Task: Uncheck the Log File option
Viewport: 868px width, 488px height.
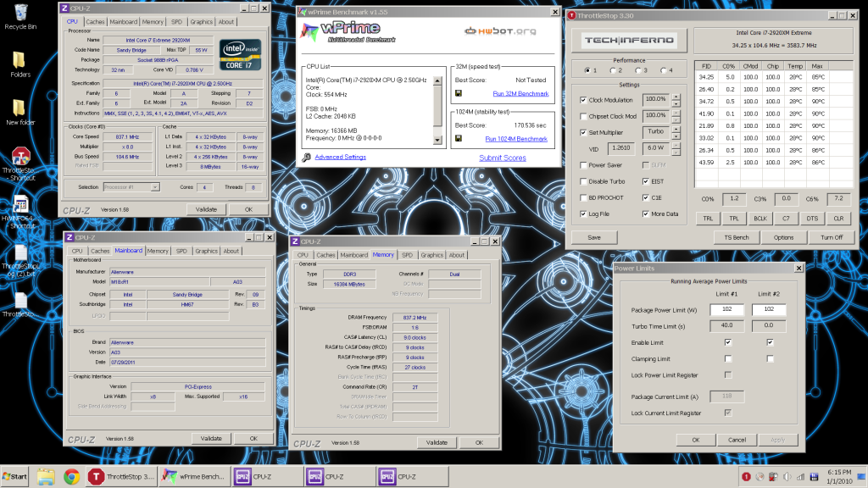Action: pos(583,214)
